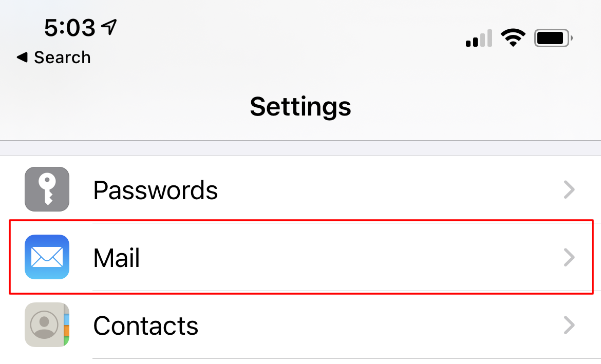Select the Contacts label text
The width and height of the screenshot is (601, 364).
pos(146,325)
